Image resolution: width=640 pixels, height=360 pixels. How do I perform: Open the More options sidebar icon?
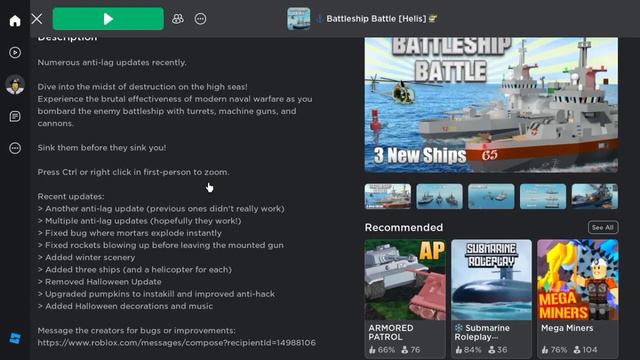click(15, 148)
